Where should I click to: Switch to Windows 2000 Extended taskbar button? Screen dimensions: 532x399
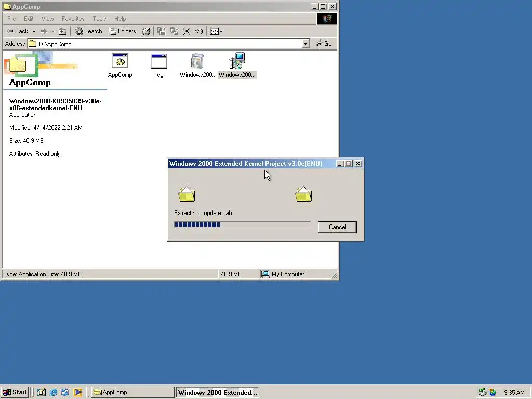pyautogui.click(x=217, y=392)
